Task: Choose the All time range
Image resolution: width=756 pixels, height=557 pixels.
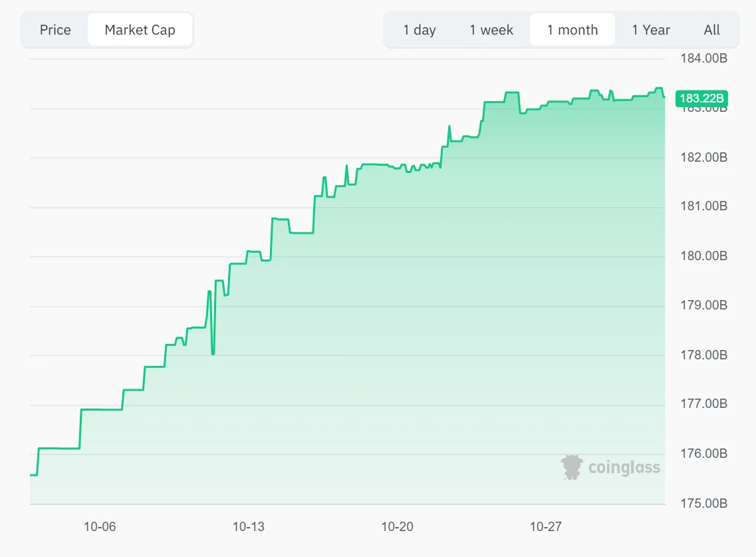Action: (x=711, y=29)
